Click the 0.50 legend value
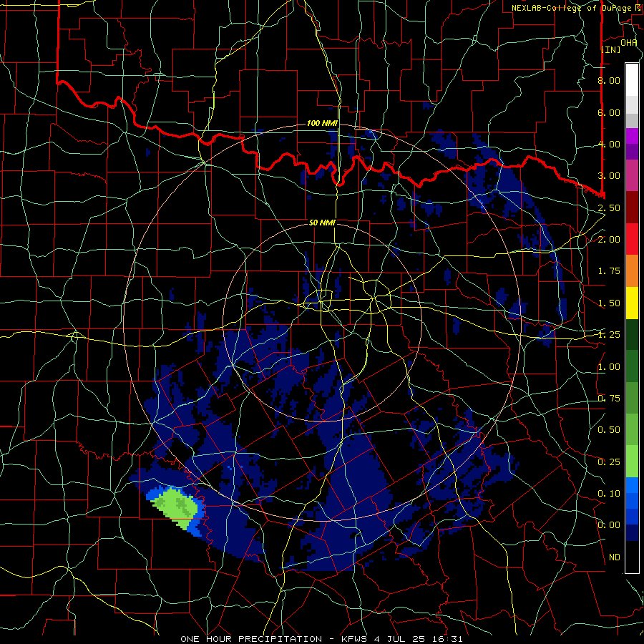644x644 pixels. point(609,430)
